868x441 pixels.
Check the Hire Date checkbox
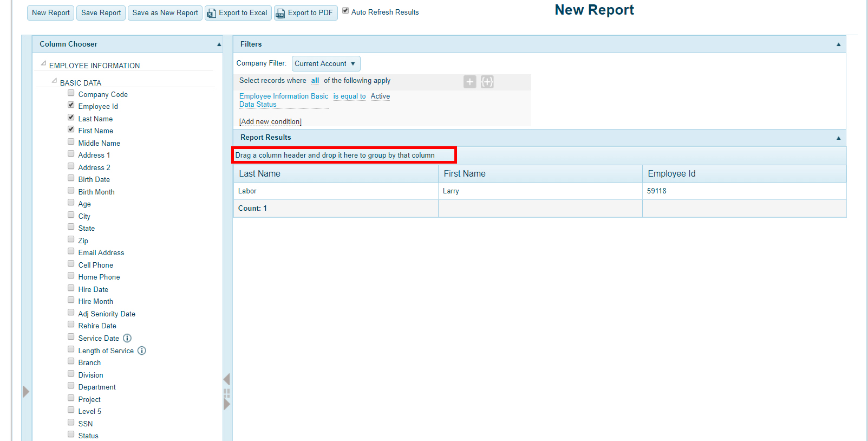pyautogui.click(x=71, y=288)
